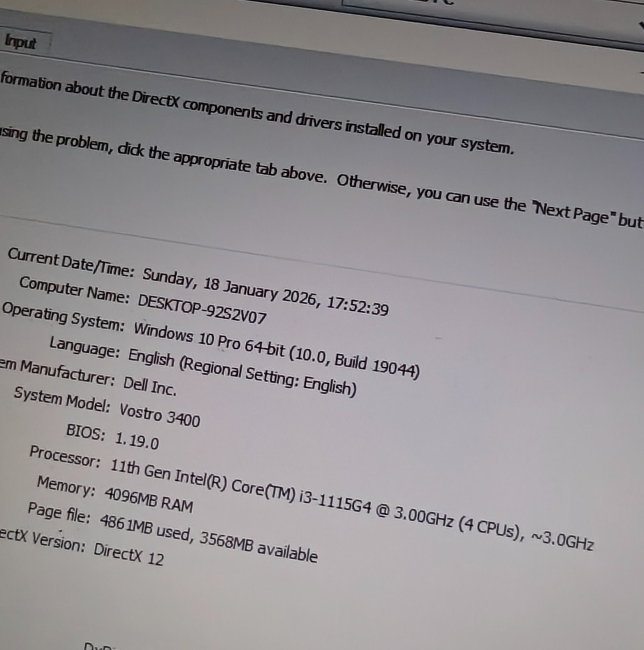Select the manufacturer value "Dell Inc."

click(x=150, y=386)
